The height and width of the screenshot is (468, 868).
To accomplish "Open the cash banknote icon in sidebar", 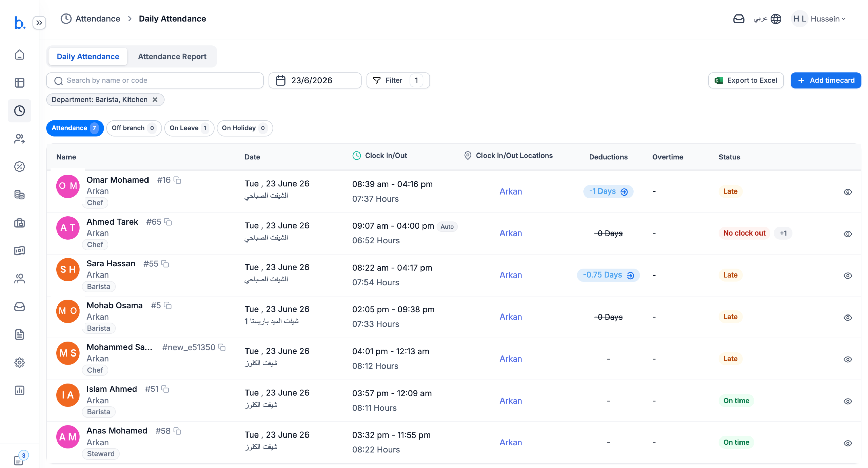I will tap(19, 250).
